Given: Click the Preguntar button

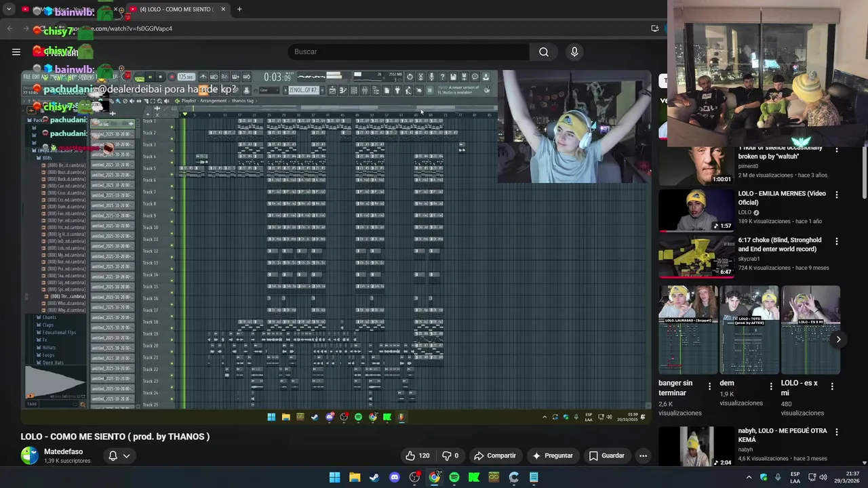Looking at the screenshot, I should 553,455.
